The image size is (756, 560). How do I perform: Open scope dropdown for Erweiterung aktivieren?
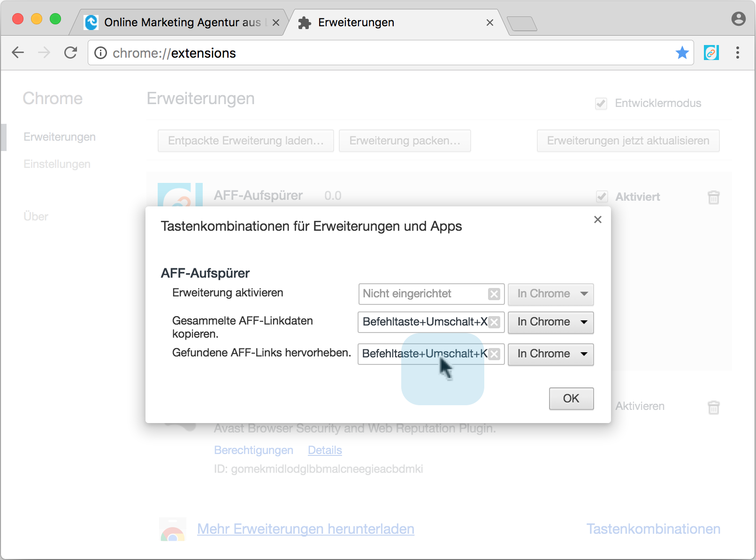pos(550,294)
